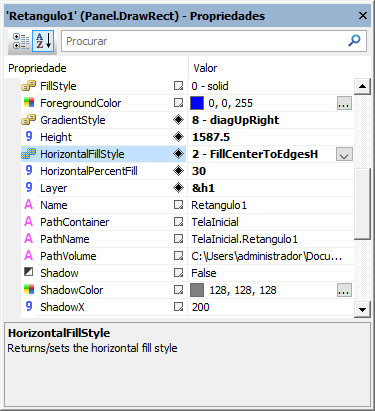Click the Shadow value 'False'
This screenshot has width=375, height=411.
coord(204,273)
